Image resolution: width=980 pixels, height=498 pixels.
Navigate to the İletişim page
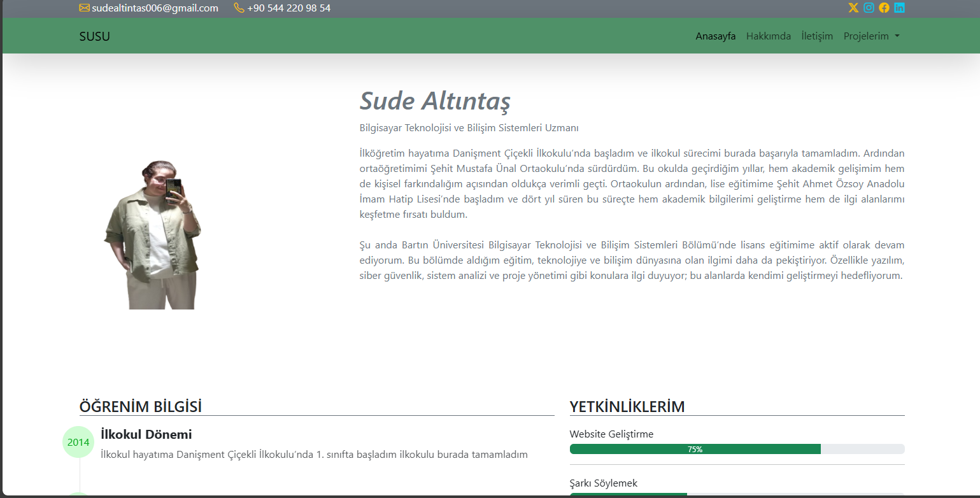[817, 36]
